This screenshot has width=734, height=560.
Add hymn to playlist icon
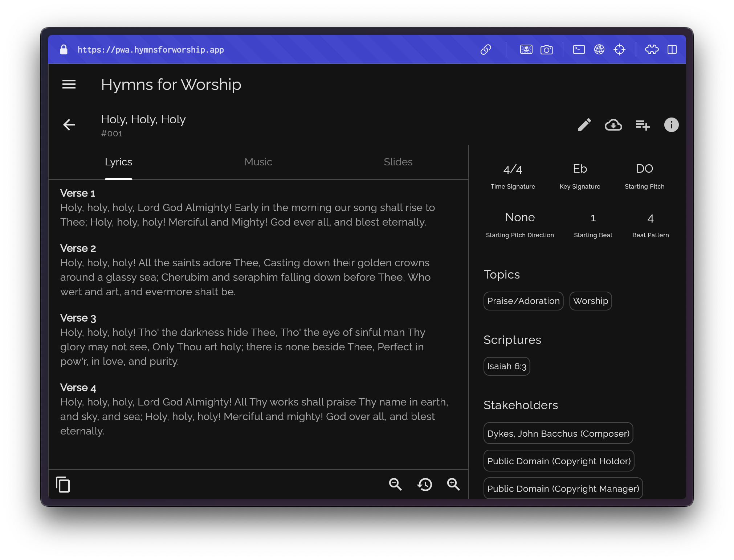(x=643, y=125)
